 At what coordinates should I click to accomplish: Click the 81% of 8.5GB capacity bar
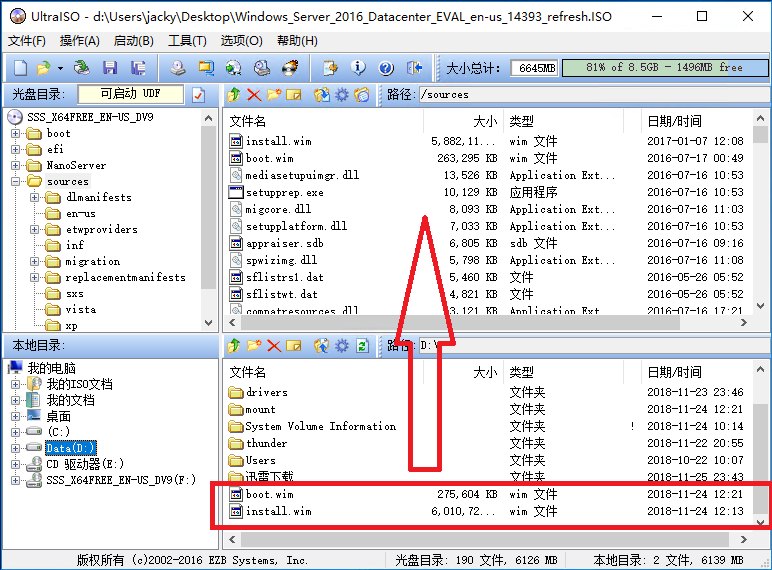click(x=665, y=67)
